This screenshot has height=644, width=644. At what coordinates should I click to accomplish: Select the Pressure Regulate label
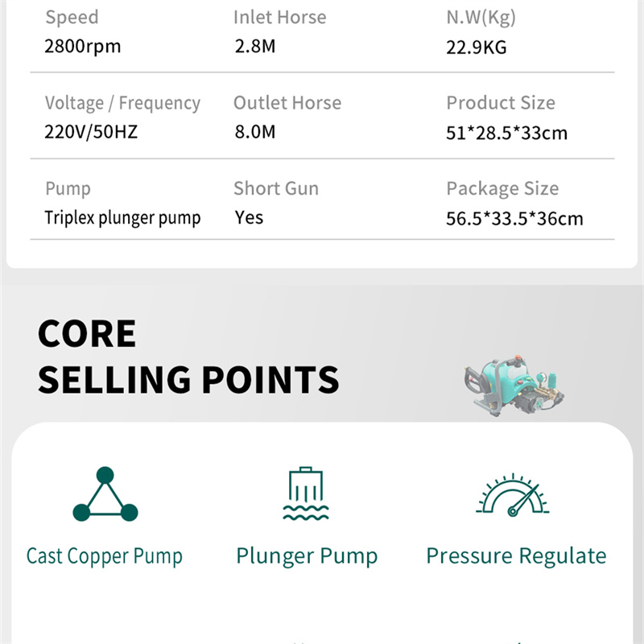click(x=516, y=556)
